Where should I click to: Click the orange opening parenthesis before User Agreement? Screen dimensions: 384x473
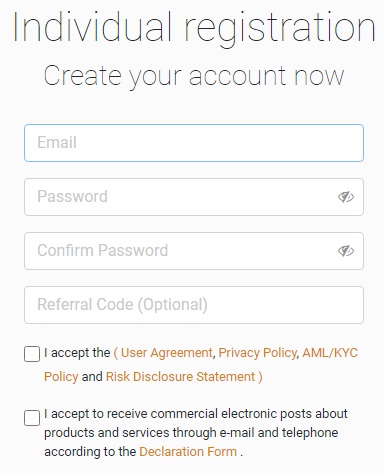(x=116, y=353)
